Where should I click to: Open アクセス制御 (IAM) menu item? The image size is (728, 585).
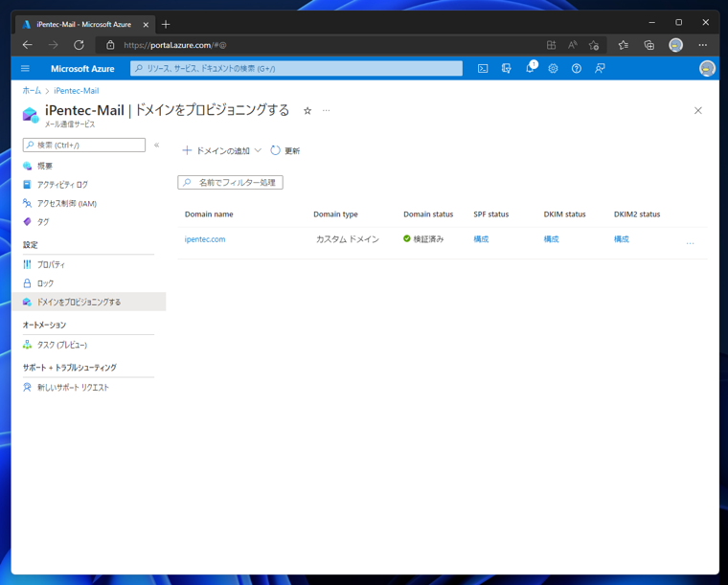pyautogui.click(x=67, y=204)
